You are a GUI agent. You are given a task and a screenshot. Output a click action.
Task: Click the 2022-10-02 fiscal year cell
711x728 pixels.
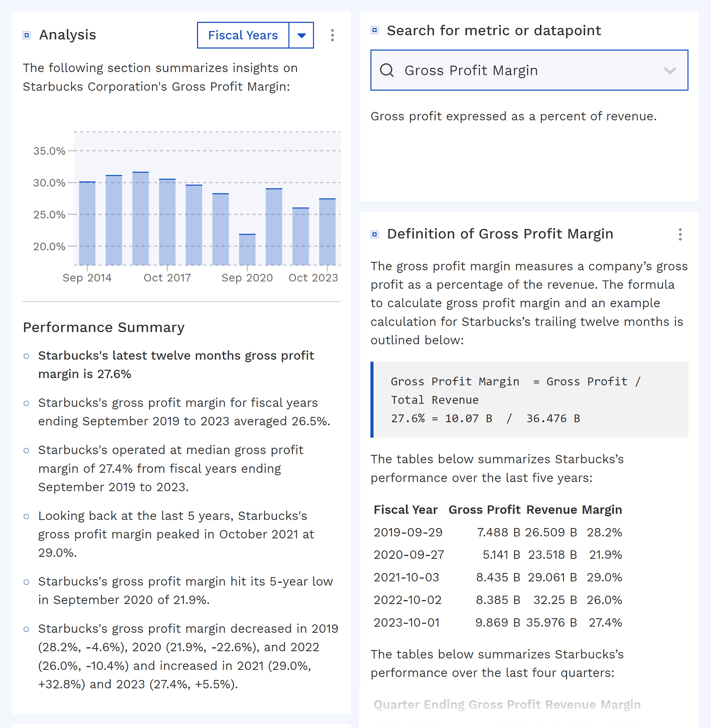click(408, 600)
